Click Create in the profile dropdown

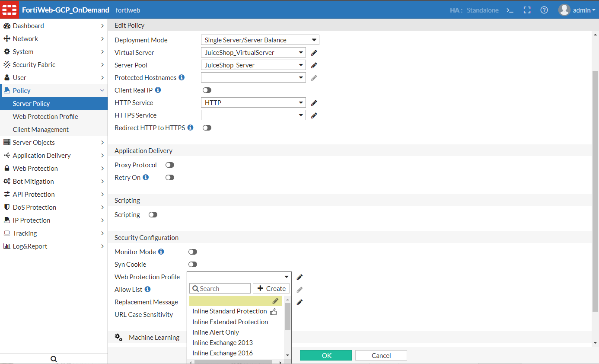coord(271,289)
